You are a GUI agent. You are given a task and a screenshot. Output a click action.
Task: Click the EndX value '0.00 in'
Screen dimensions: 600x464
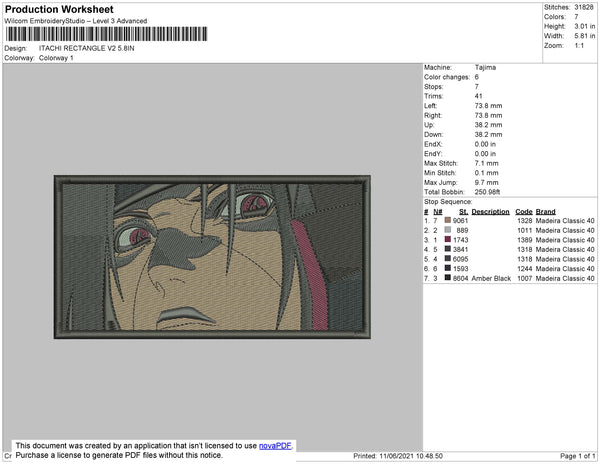tap(485, 144)
